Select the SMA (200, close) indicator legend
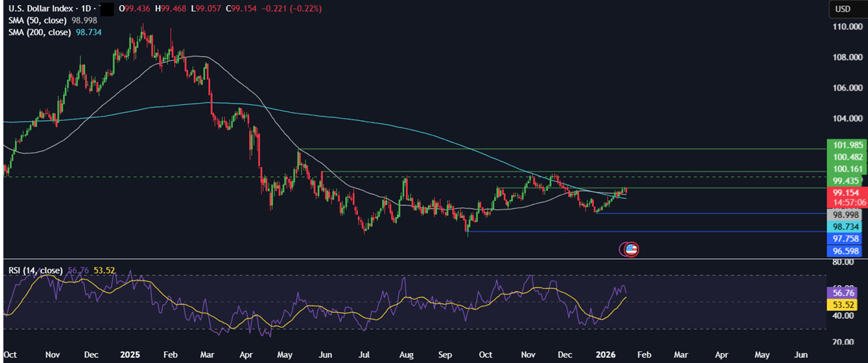 (x=40, y=33)
